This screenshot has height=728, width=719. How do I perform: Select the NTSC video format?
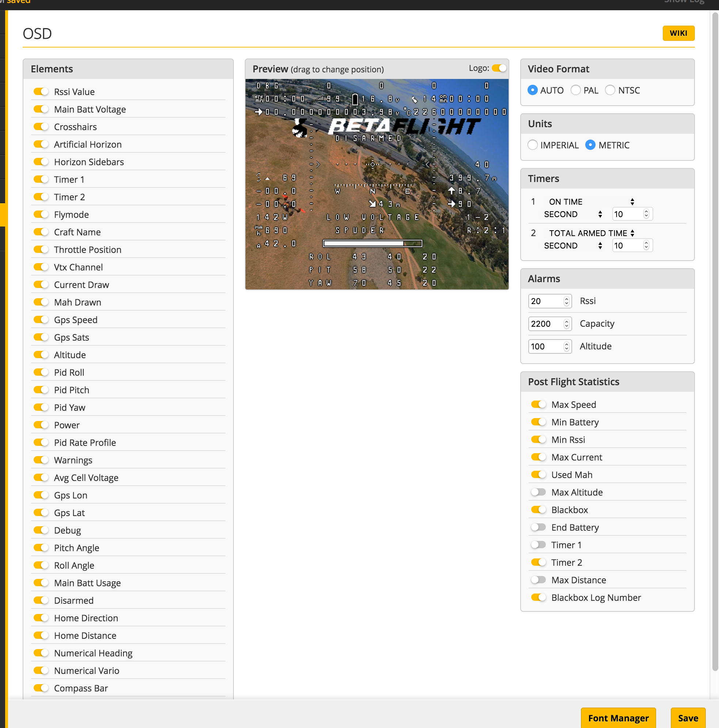point(610,90)
